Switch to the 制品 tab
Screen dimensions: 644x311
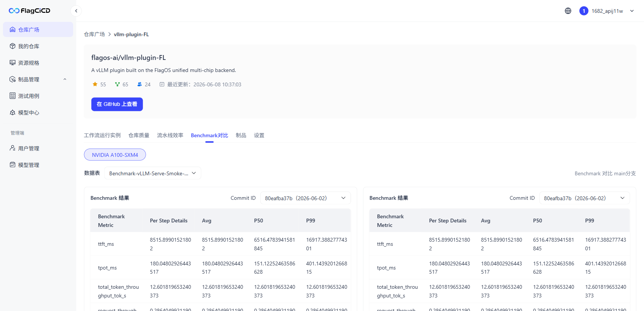pos(241,135)
